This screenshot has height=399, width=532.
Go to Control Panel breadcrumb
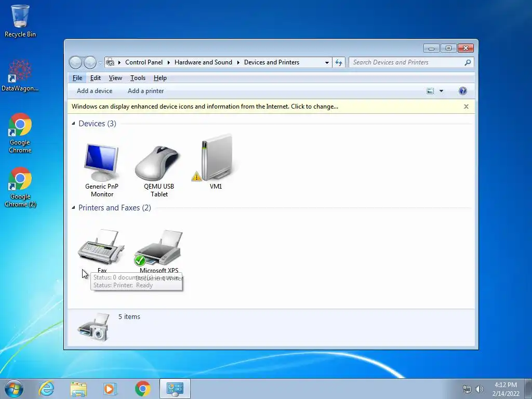point(144,62)
